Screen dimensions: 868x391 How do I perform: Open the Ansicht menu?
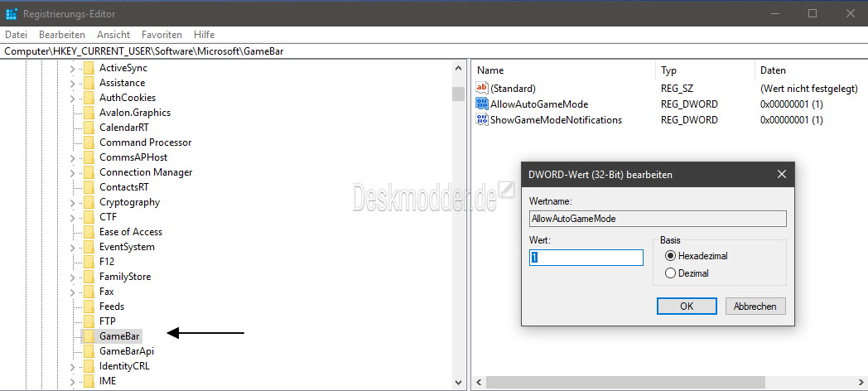click(x=113, y=34)
